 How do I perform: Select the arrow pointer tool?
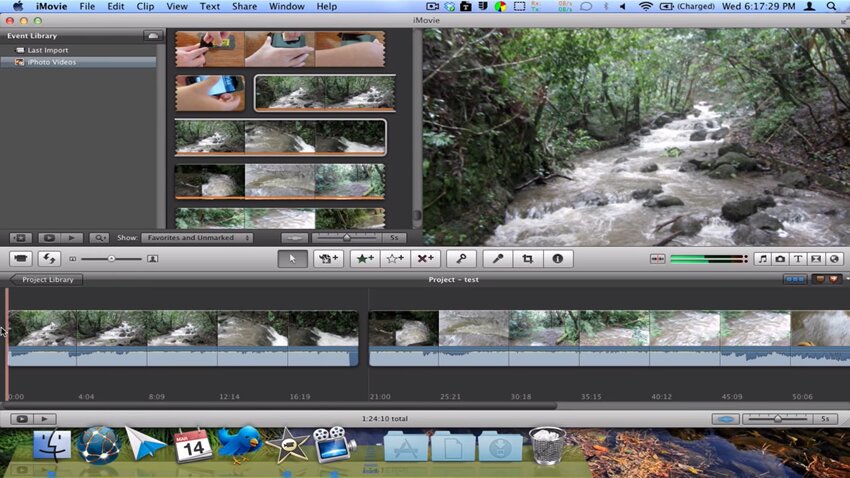click(292, 259)
